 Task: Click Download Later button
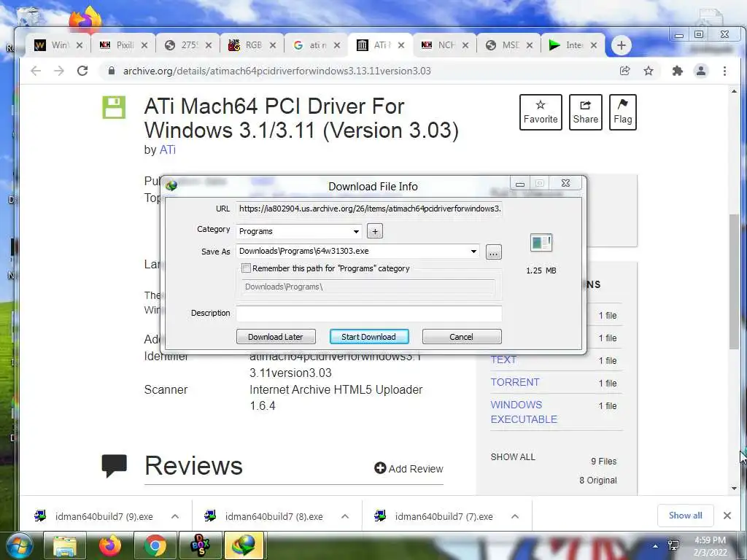pos(276,337)
